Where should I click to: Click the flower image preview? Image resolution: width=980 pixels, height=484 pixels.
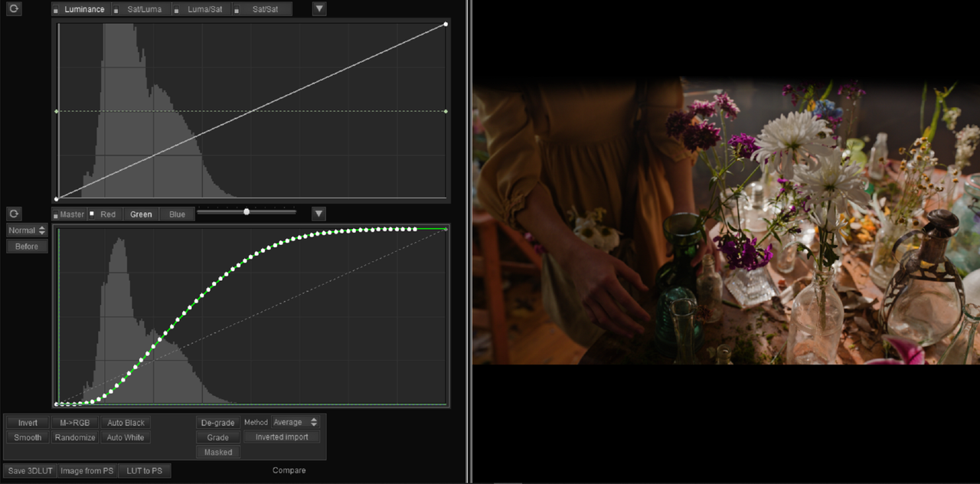(x=727, y=221)
